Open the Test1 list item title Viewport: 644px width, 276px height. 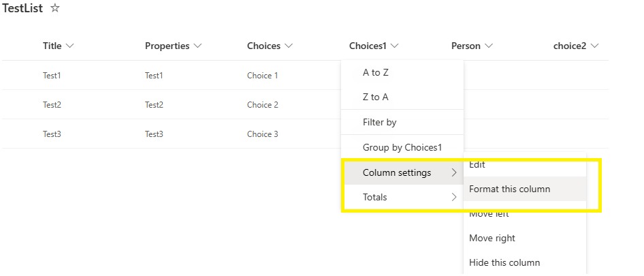pos(52,76)
